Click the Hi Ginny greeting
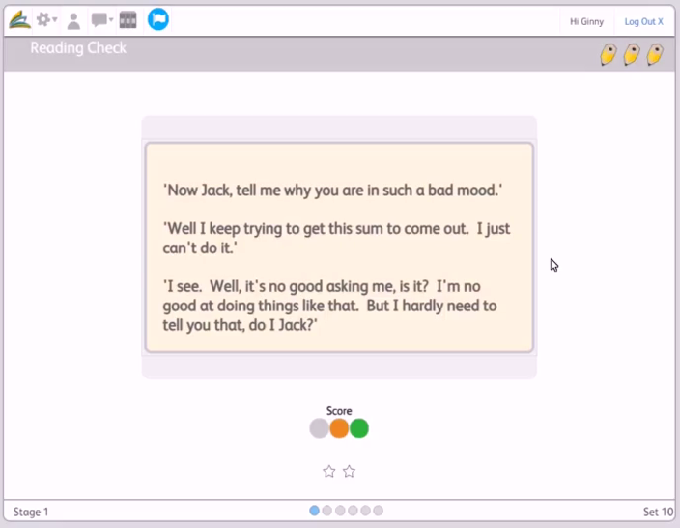The width and height of the screenshot is (680, 528). coord(586,21)
